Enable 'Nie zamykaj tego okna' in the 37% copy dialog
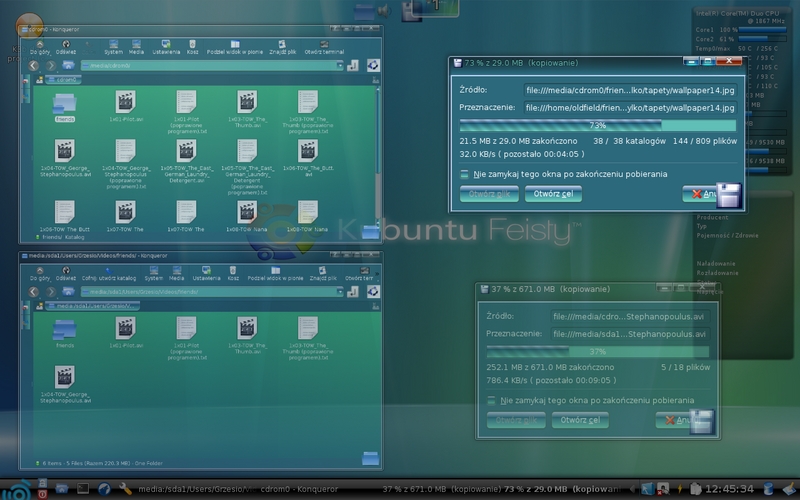The image size is (800, 500). [x=491, y=401]
